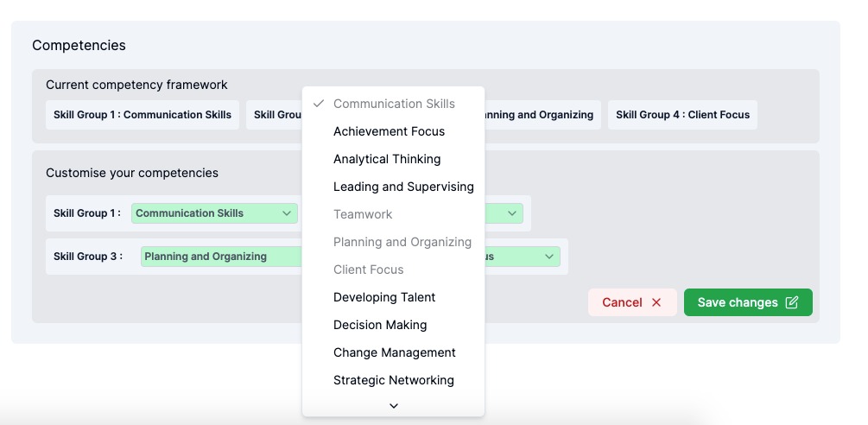
Task: Pick Leading and Supervising option
Action: coord(403,187)
